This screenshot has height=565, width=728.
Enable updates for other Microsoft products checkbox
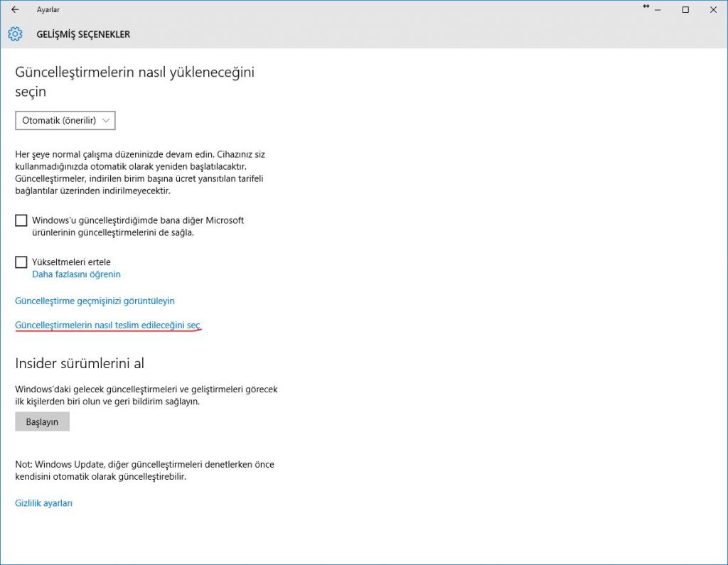[21, 221]
